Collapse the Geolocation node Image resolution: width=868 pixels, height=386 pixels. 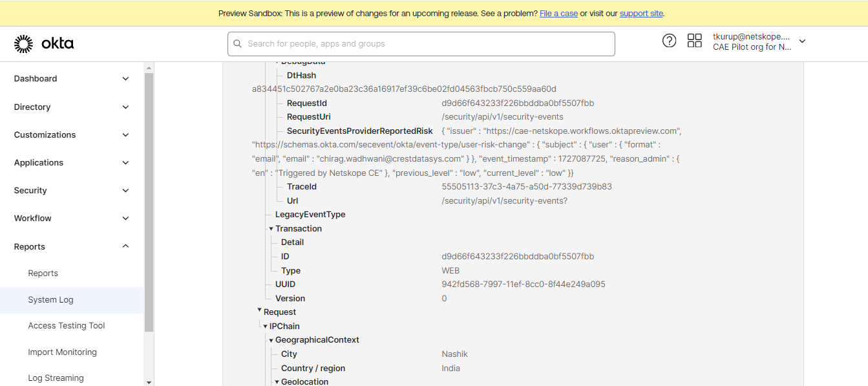[277, 382]
